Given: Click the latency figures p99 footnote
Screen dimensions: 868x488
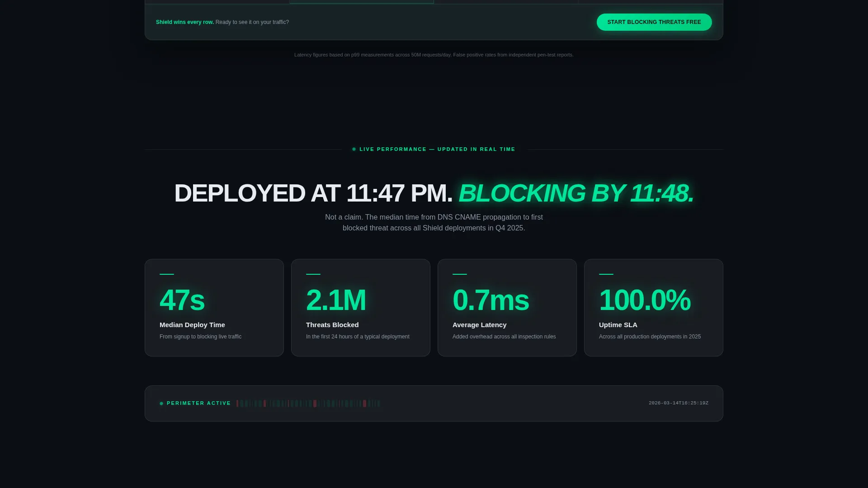Looking at the screenshot, I should (434, 55).
